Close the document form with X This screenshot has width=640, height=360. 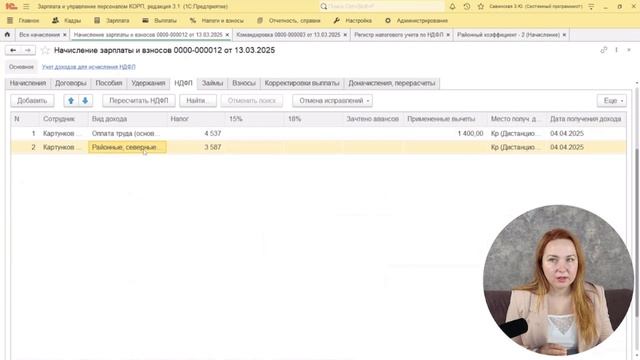(629, 50)
